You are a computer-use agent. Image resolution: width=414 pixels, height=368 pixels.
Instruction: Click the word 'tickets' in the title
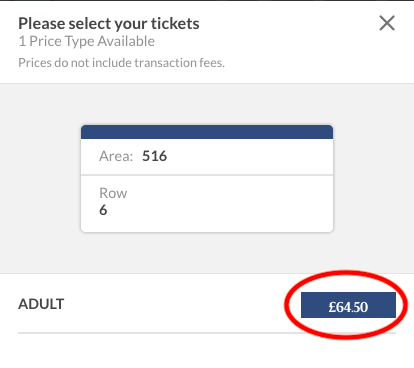coord(175,24)
